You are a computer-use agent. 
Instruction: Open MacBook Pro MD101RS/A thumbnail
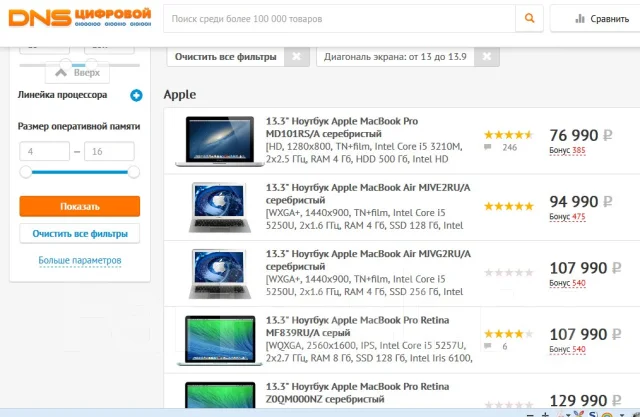(x=220, y=141)
